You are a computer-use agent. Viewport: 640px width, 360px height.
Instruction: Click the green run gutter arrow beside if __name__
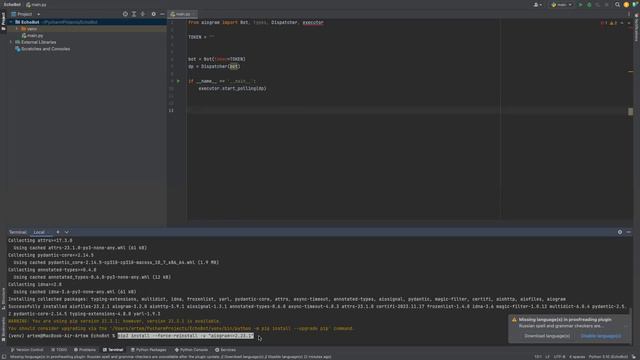point(178,81)
